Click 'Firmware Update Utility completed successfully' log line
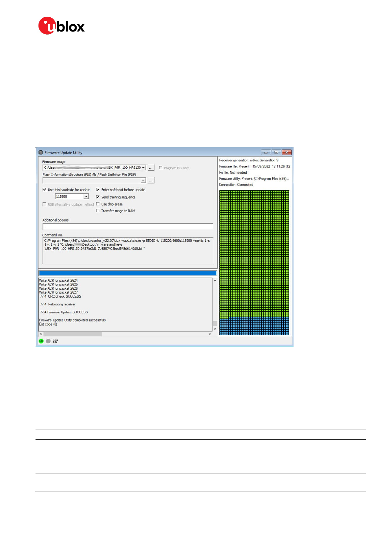Image resolution: width=392 pixels, height=554 pixels. click(73, 320)
